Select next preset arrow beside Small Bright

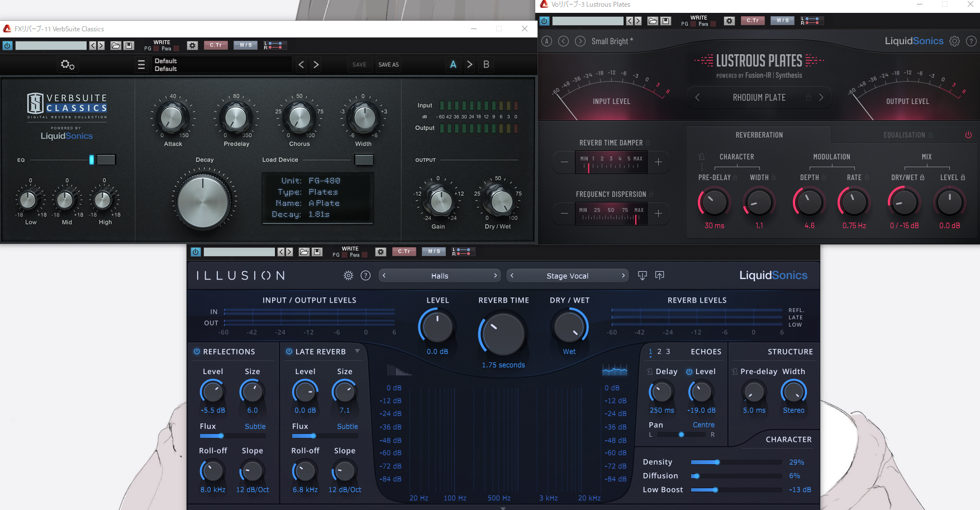coord(581,41)
